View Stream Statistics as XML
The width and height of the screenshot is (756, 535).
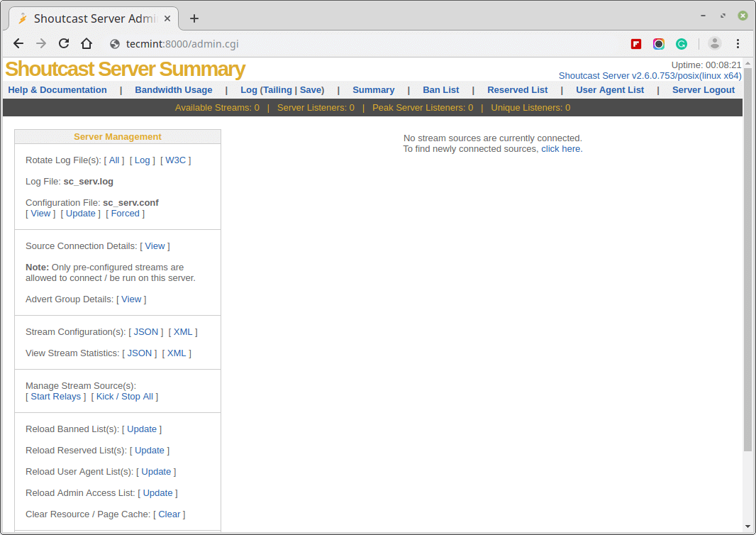[x=177, y=353]
